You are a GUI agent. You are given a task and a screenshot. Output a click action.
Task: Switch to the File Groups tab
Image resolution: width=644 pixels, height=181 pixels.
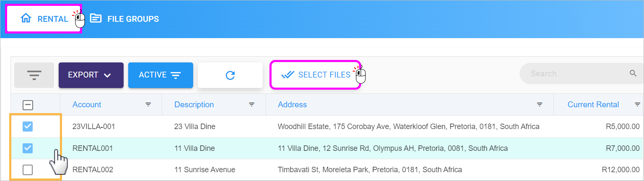124,19
